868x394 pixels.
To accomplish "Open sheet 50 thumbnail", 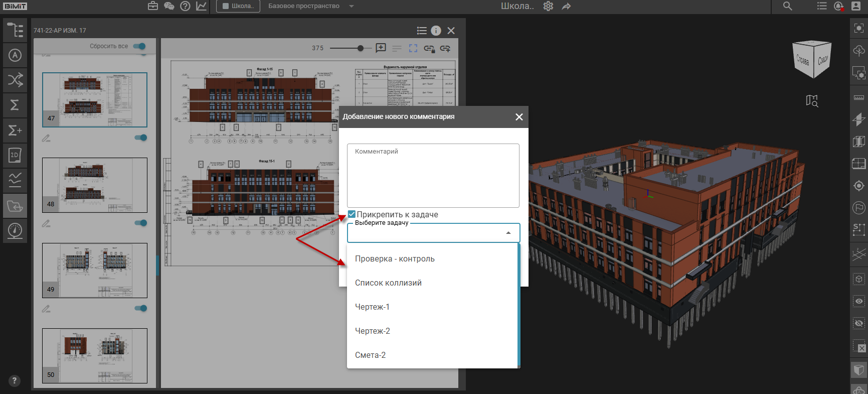I will pos(95,356).
